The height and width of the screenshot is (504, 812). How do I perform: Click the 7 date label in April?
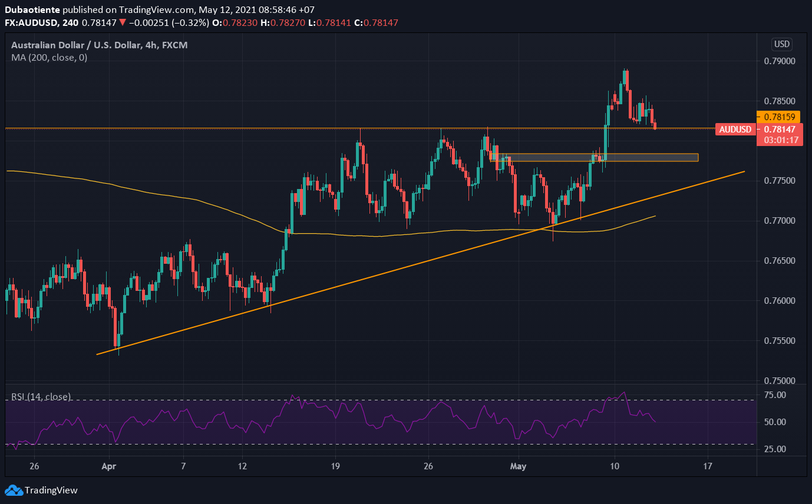pyautogui.click(x=184, y=466)
